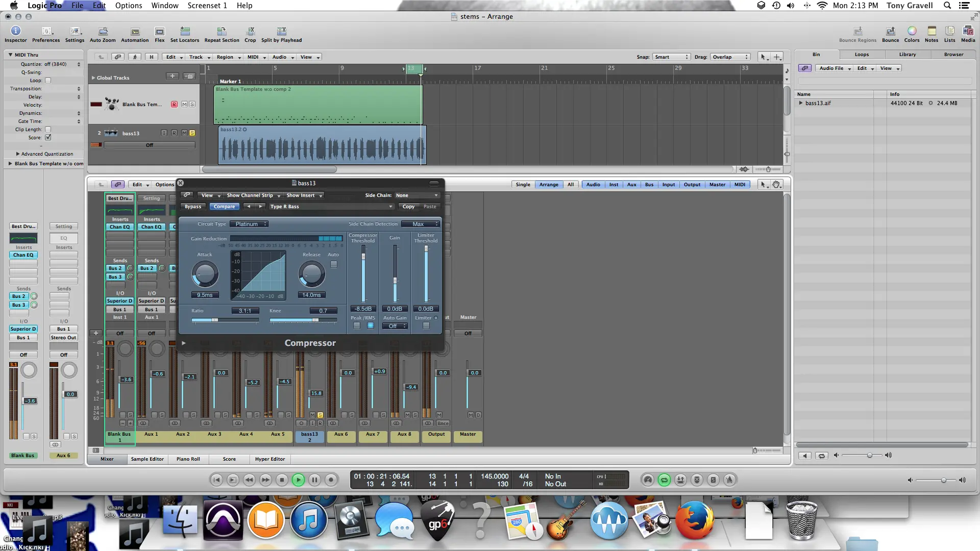Open the Drag Overlap dropdown
The height and width of the screenshot is (551, 980).
pos(731,57)
